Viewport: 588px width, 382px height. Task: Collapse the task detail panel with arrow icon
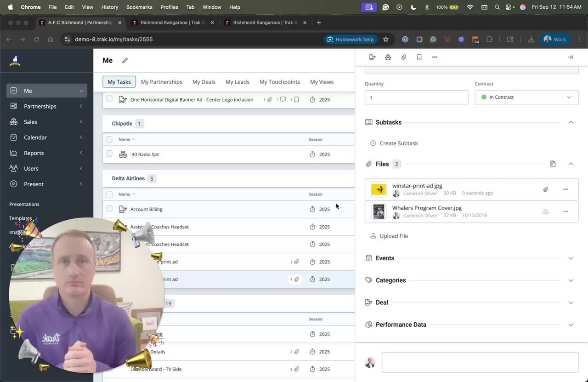571,57
